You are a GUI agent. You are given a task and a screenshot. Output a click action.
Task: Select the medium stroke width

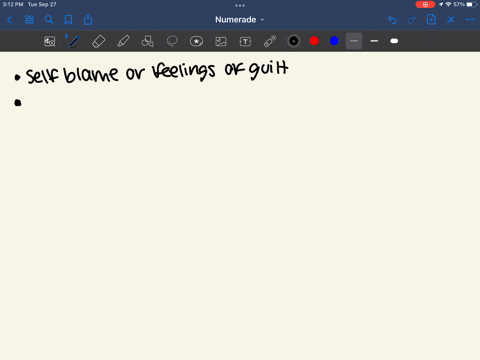pyautogui.click(x=374, y=41)
